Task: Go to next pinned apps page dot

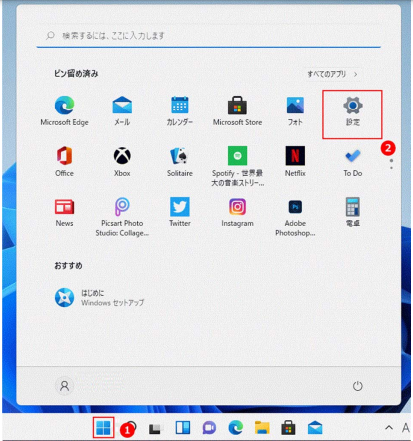Action: pos(391,168)
